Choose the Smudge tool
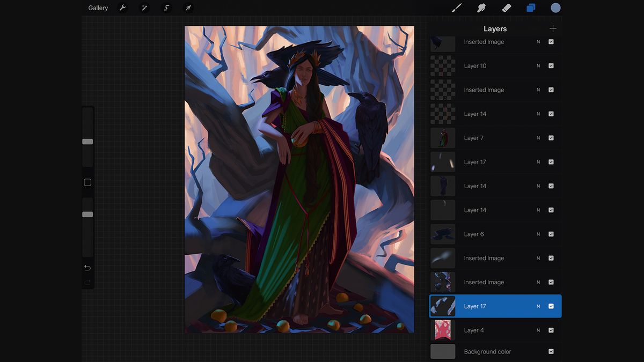 point(481,8)
